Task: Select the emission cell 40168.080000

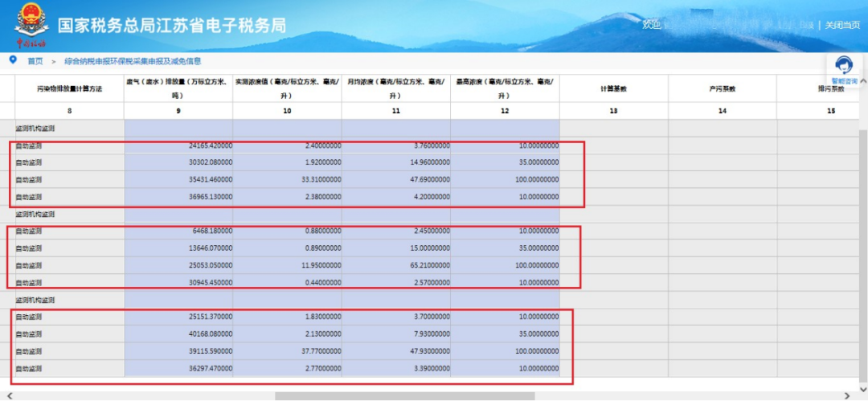Action: (178, 333)
